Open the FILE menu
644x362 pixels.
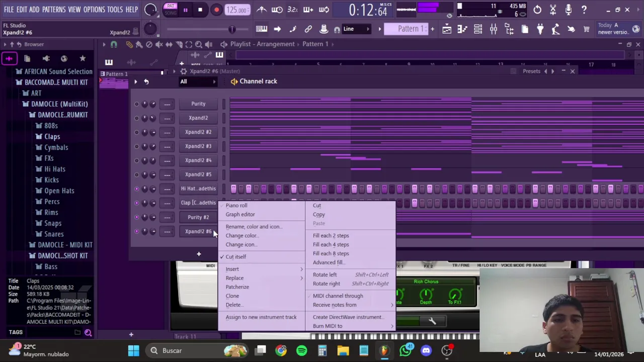coord(9,10)
